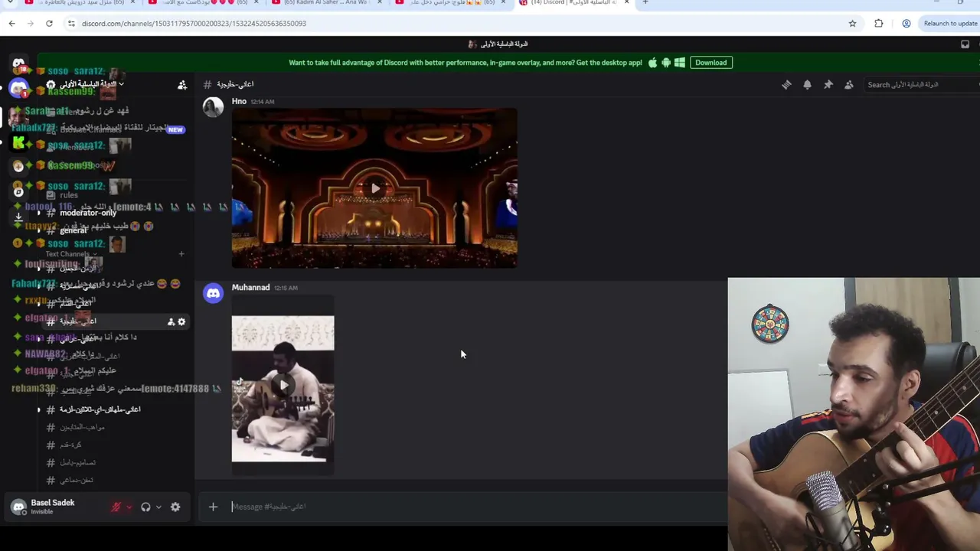Search the server with the Search field
Screen dimensions: 980x551
coord(921,85)
